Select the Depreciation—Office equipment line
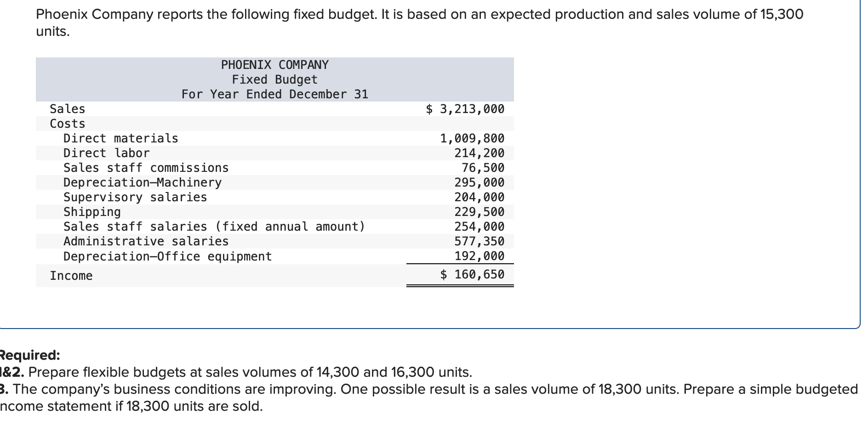Image resolution: width=868 pixels, height=431 pixels. 167,256
